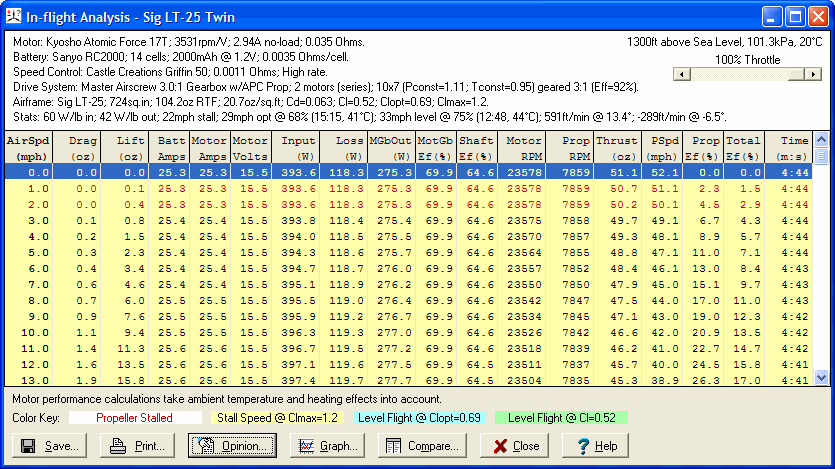
Task: Click the red X icon on Close button
Action: pyautogui.click(x=500, y=446)
